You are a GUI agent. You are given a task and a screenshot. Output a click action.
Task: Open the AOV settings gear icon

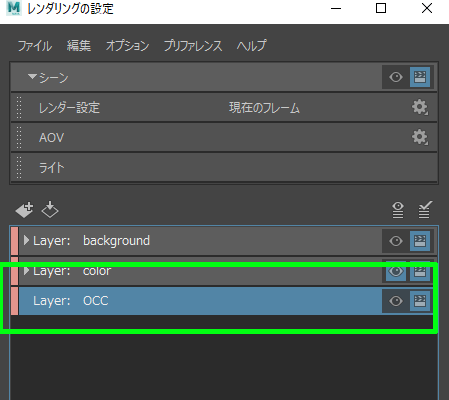pyautogui.click(x=420, y=137)
